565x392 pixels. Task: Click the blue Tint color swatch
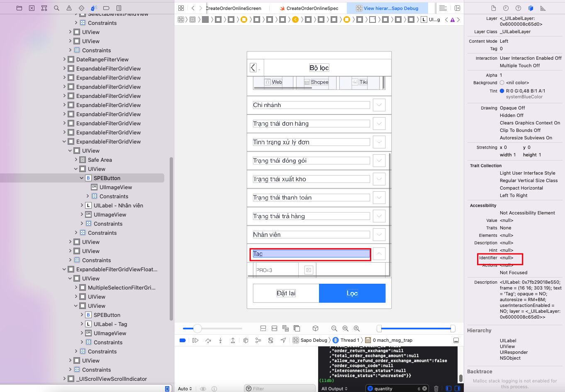coord(502,91)
